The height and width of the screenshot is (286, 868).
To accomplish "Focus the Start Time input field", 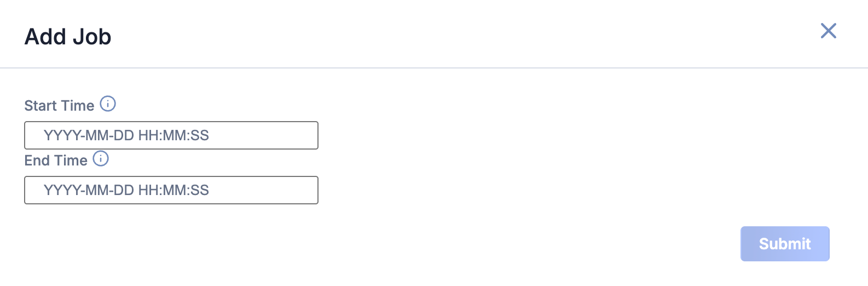I will pyautogui.click(x=171, y=135).
